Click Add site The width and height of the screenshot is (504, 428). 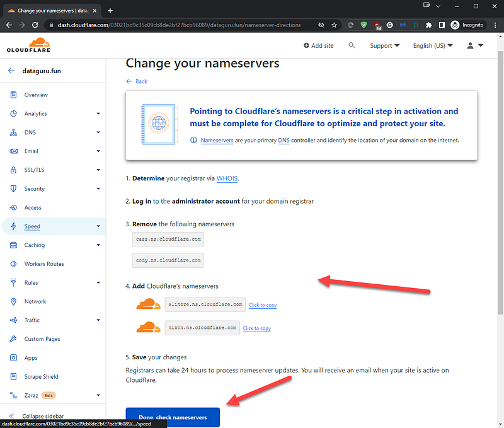pyautogui.click(x=319, y=45)
